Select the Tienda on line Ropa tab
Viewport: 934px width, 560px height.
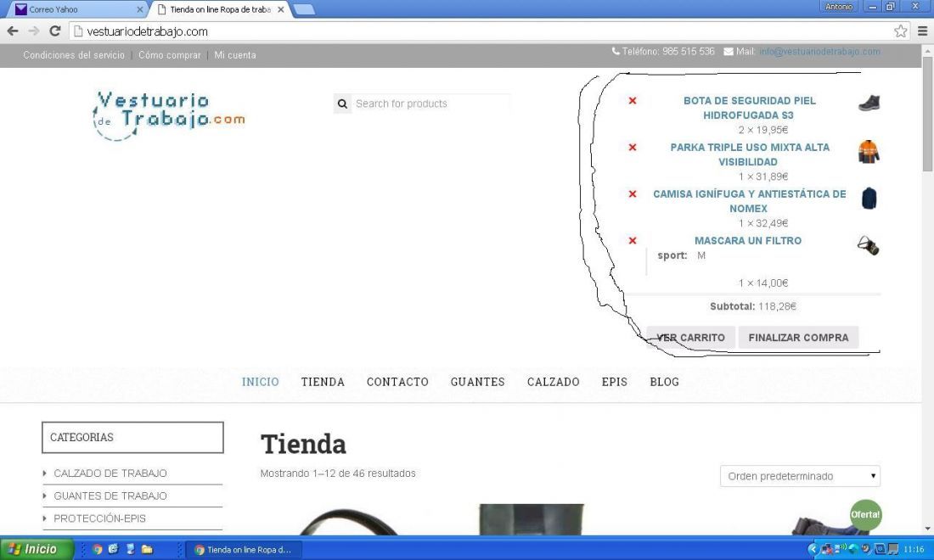[x=217, y=9]
